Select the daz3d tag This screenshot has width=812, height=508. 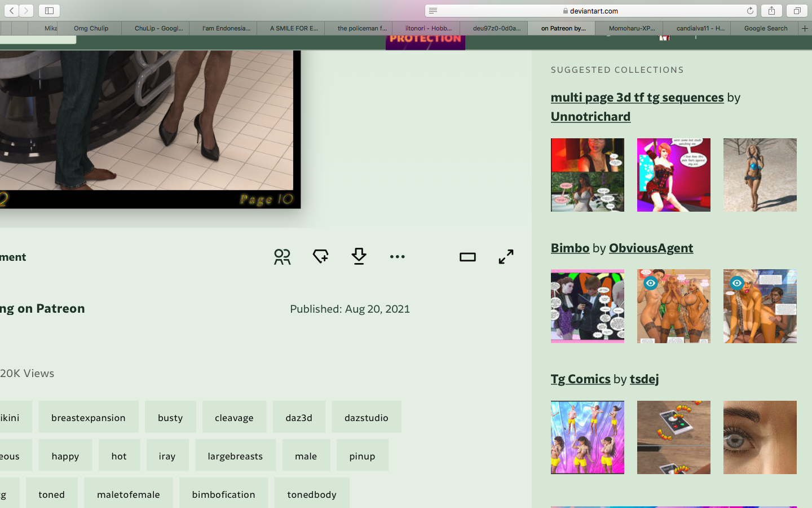(x=299, y=417)
